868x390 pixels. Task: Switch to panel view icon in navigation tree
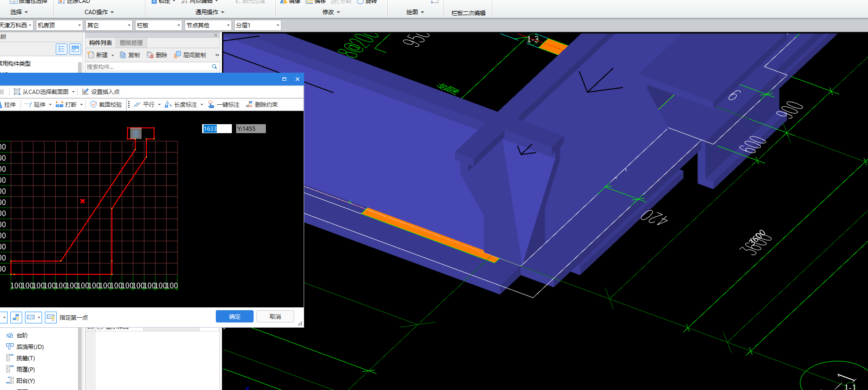pos(75,49)
